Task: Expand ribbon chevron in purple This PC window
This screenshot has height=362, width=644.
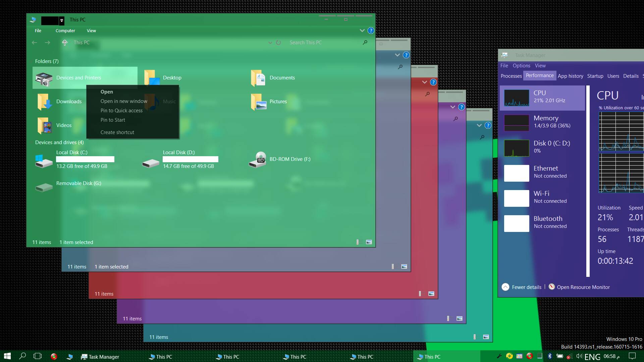Action: coord(452,107)
